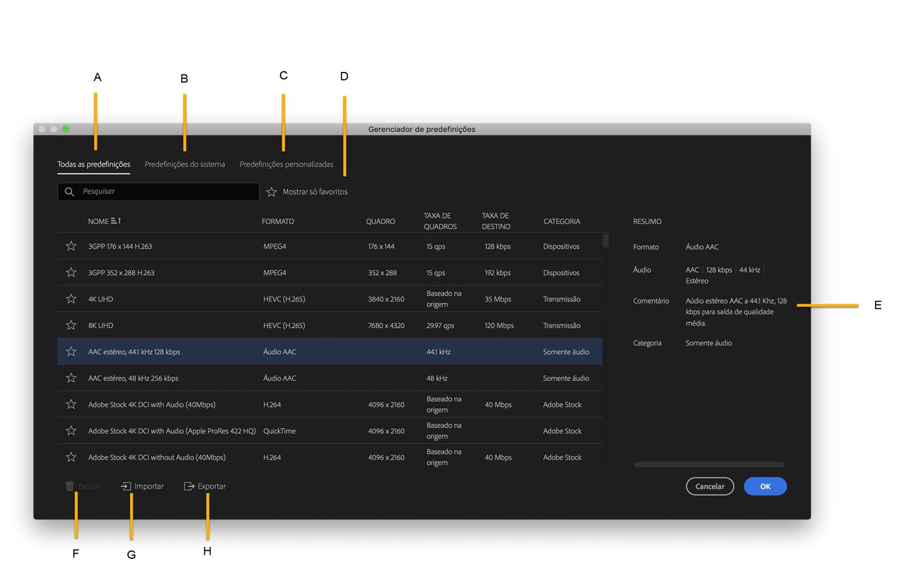The width and height of the screenshot is (924, 570).
Task: Click the Cancelar button
Action: pos(710,486)
